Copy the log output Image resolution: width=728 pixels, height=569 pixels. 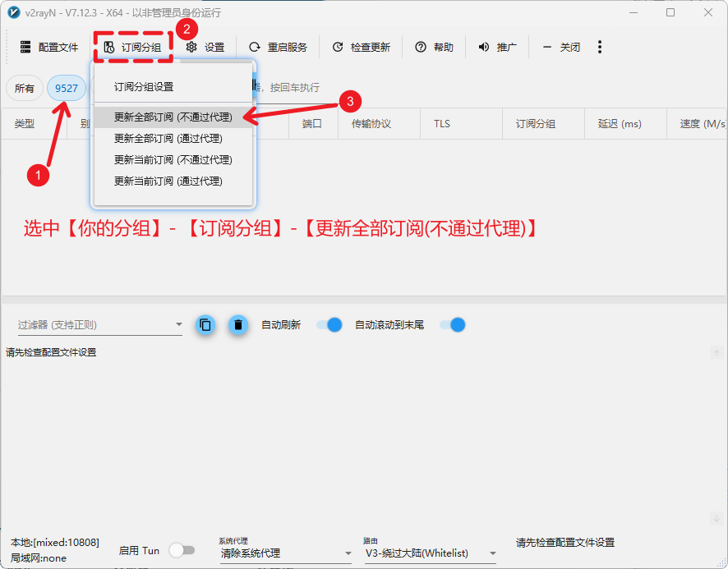pyautogui.click(x=205, y=325)
